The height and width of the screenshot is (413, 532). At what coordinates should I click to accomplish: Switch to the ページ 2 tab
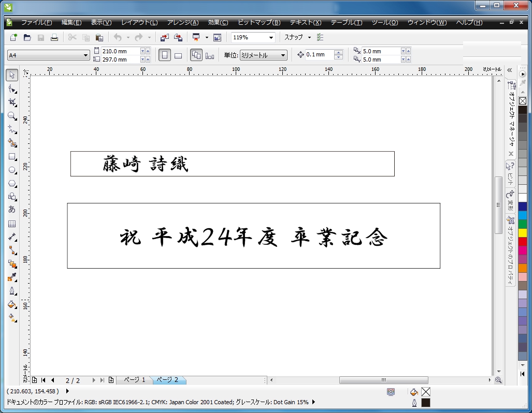[167, 380]
